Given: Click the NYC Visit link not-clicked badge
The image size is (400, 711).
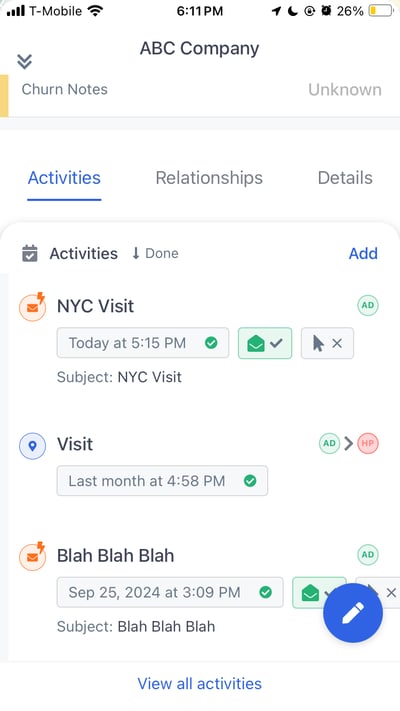Looking at the screenshot, I should [327, 343].
